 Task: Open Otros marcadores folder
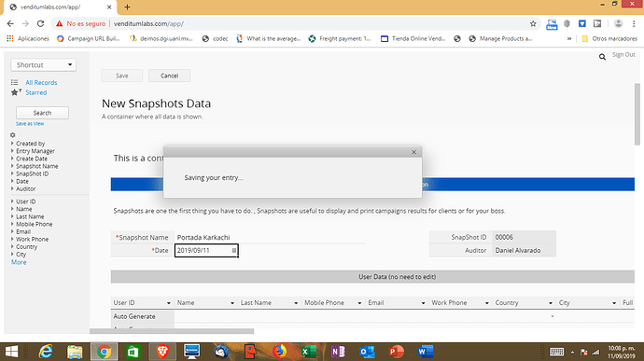click(609, 38)
